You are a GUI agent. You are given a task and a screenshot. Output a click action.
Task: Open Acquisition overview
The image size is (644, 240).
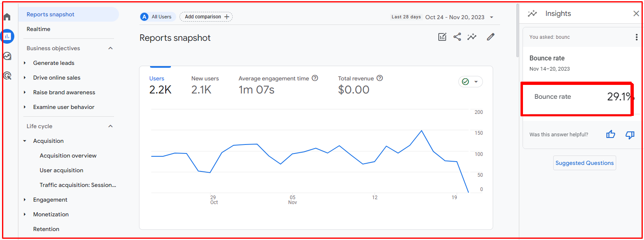(68, 156)
